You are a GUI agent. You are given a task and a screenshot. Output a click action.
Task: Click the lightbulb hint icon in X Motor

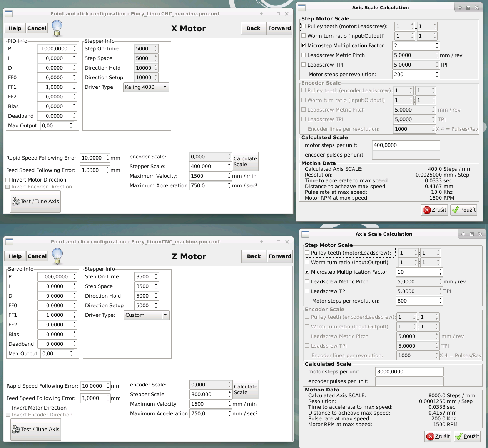click(x=57, y=28)
